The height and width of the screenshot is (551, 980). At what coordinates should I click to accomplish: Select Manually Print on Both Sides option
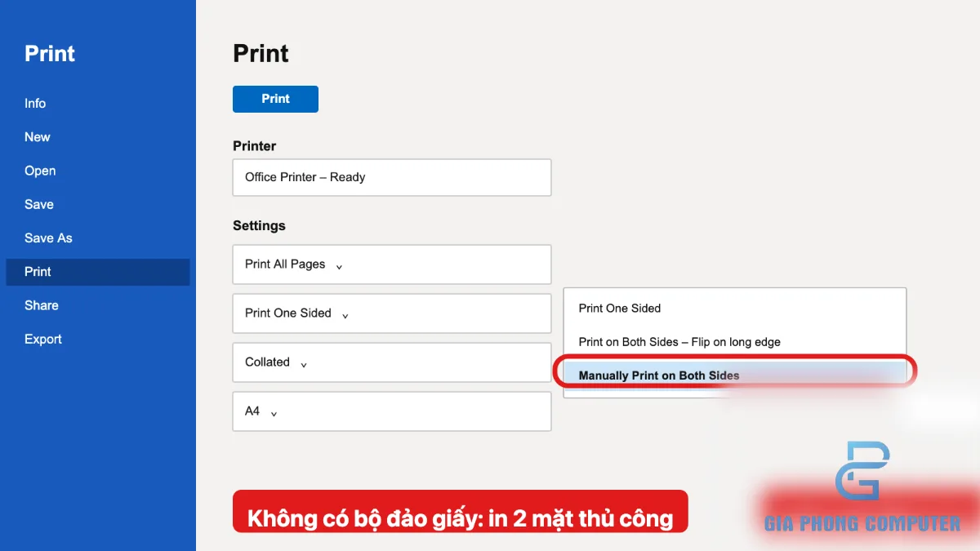[x=734, y=375]
